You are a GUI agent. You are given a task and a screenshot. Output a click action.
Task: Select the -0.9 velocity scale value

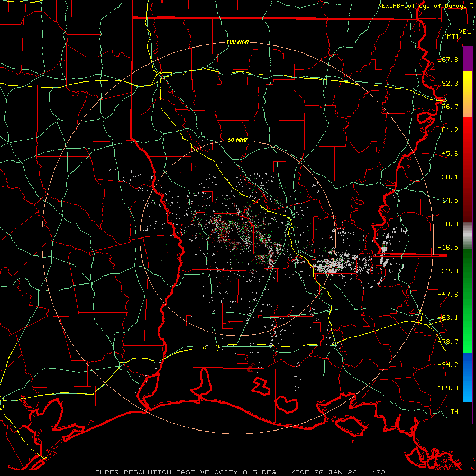450,224
